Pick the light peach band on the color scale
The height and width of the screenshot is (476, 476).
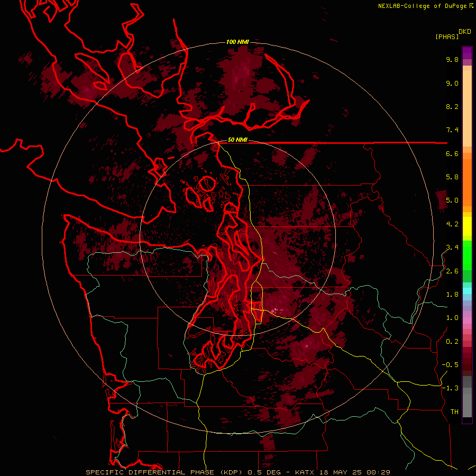(x=467, y=108)
